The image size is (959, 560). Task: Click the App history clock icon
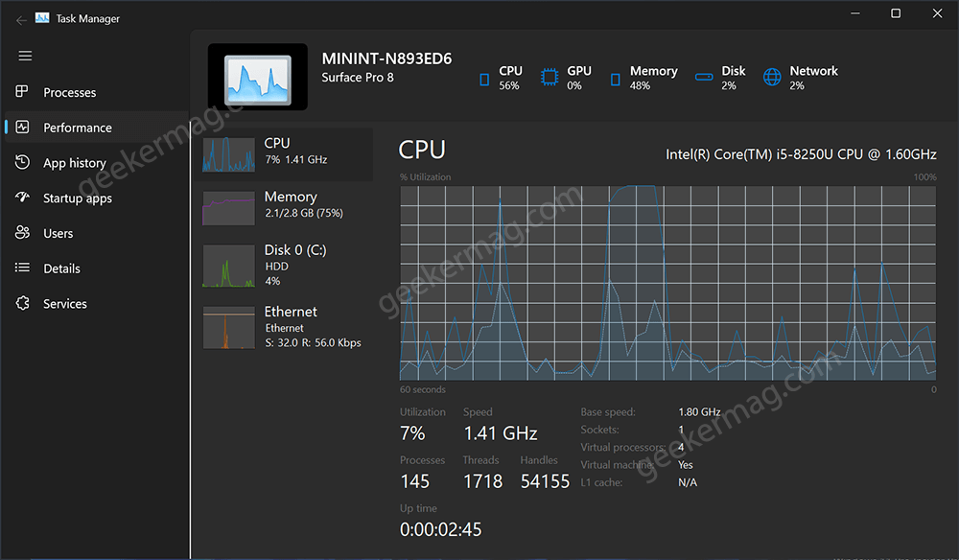[22, 162]
